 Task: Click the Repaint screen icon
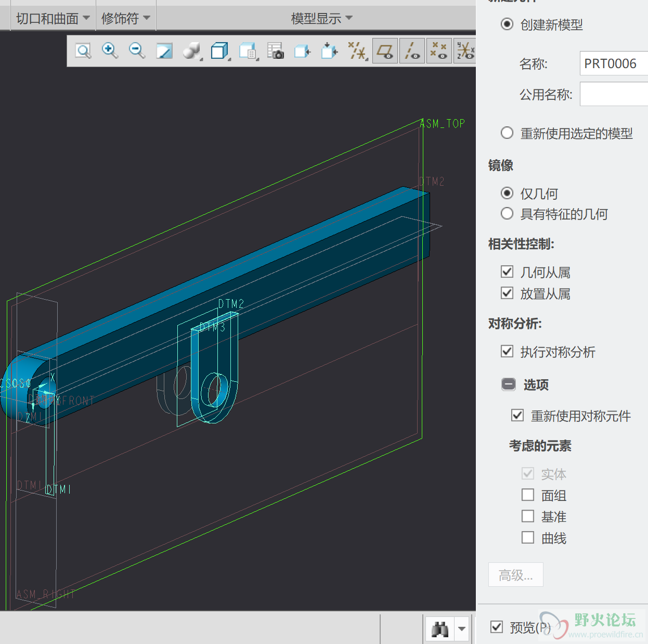click(x=164, y=51)
